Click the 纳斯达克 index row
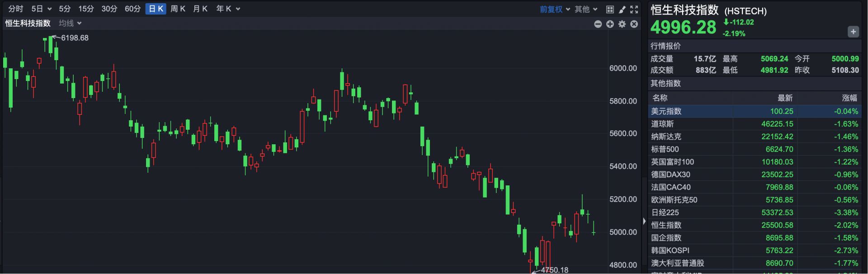 coord(666,137)
